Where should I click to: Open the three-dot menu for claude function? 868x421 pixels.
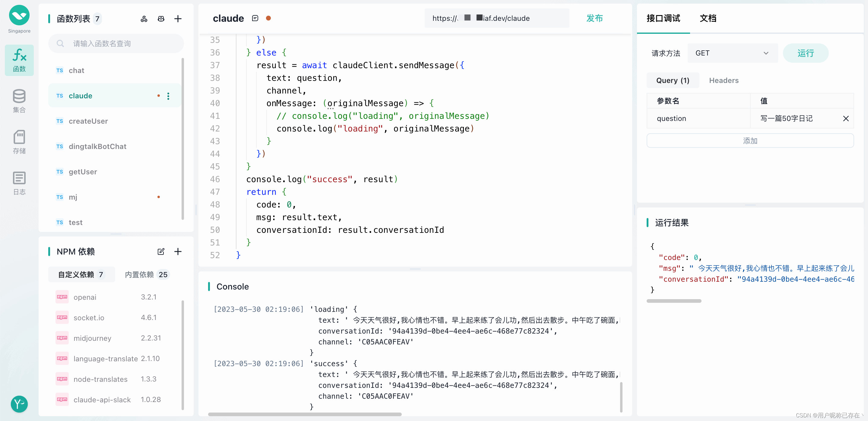click(169, 96)
